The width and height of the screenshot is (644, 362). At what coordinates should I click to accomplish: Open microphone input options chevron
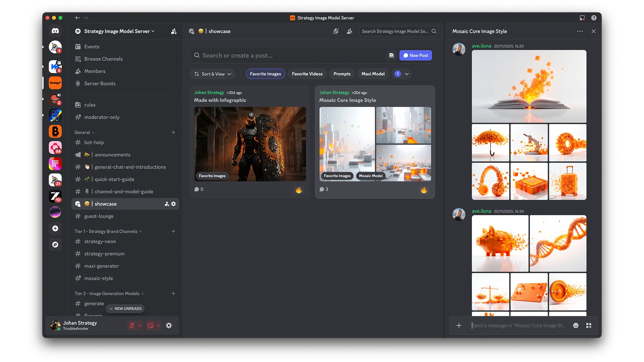[140, 325]
